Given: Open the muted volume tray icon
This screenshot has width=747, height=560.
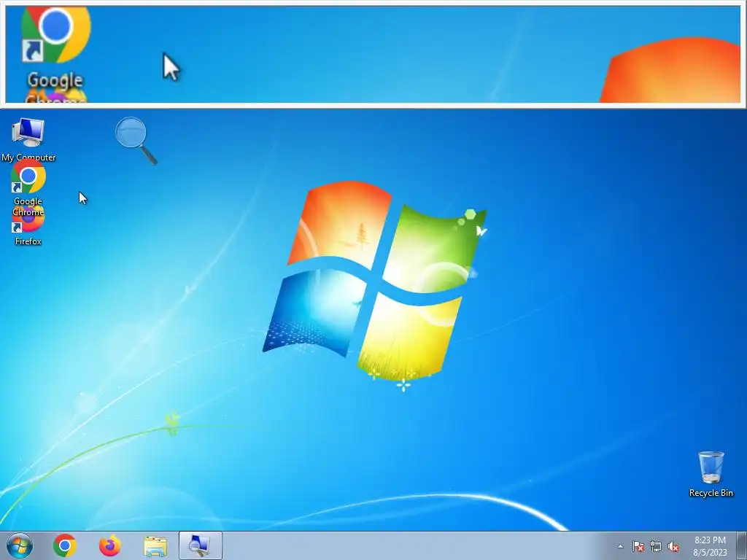Looking at the screenshot, I should [673, 547].
